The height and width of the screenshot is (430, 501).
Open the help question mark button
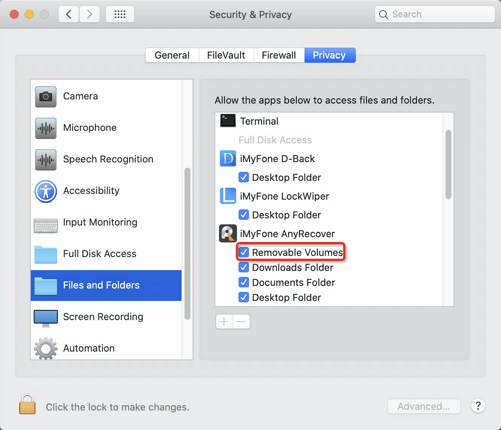pyautogui.click(x=478, y=406)
